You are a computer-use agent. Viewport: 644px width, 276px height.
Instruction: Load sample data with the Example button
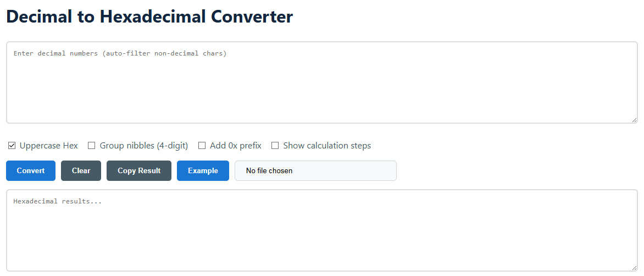[x=203, y=170]
